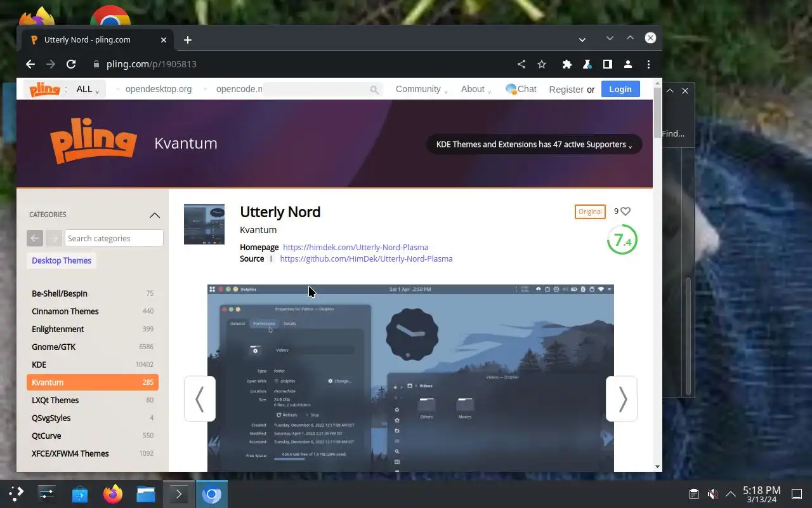Click the Utterly Nord product thumbnail

pyautogui.click(x=204, y=224)
